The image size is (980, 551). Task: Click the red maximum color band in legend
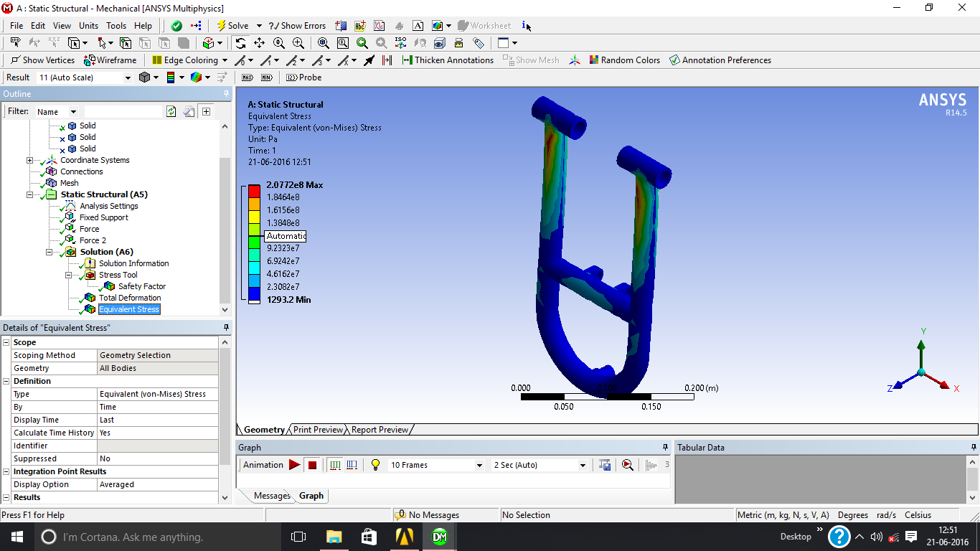tap(254, 191)
